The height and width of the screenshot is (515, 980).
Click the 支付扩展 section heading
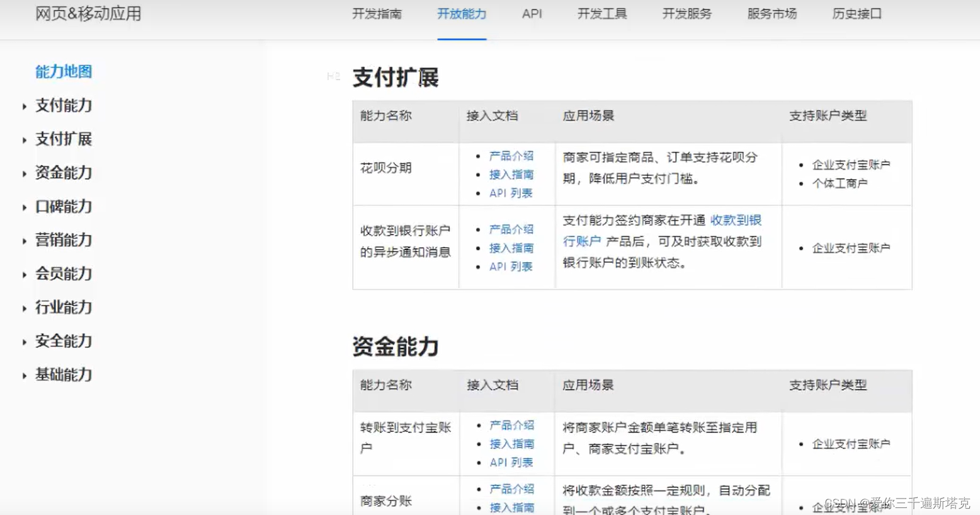tap(396, 78)
